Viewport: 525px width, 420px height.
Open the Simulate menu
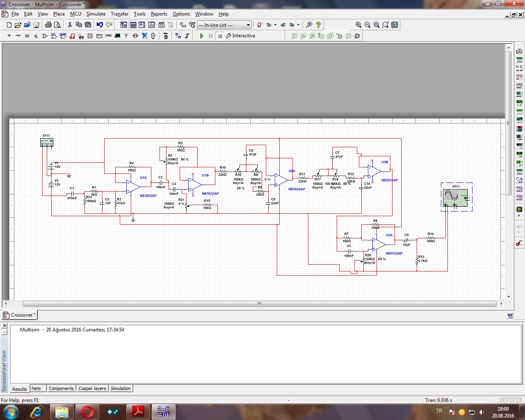[x=96, y=14]
